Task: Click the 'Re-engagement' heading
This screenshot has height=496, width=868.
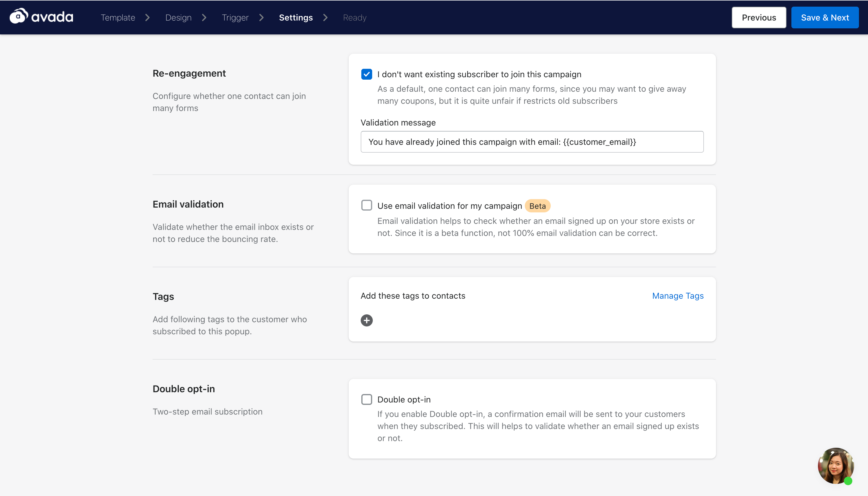Action: 189,73
